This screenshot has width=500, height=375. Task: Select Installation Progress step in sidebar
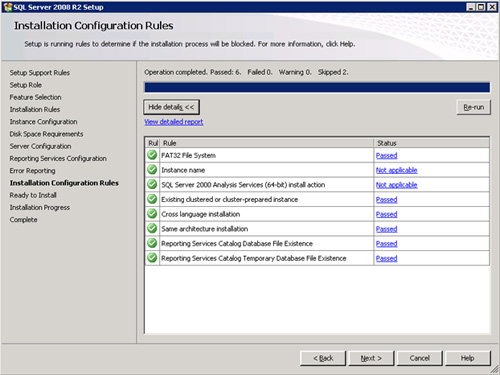(x=40, y=208)
